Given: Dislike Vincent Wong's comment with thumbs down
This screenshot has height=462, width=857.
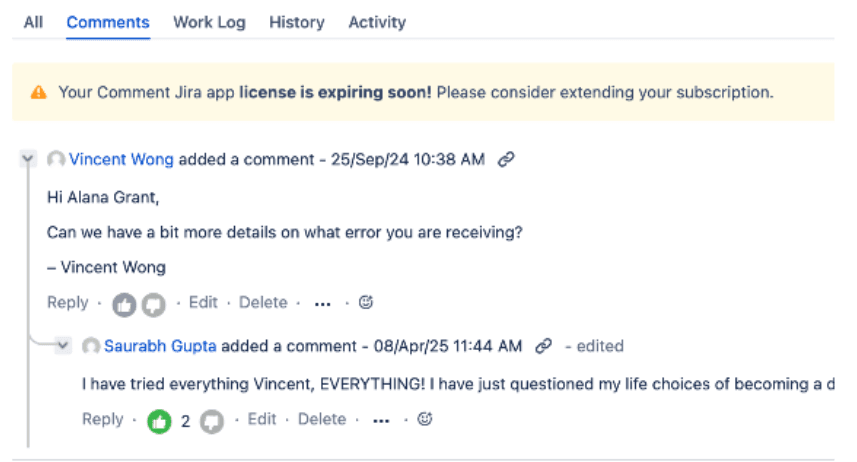Looking at the screenshot, I should click(x=152, y=304).
